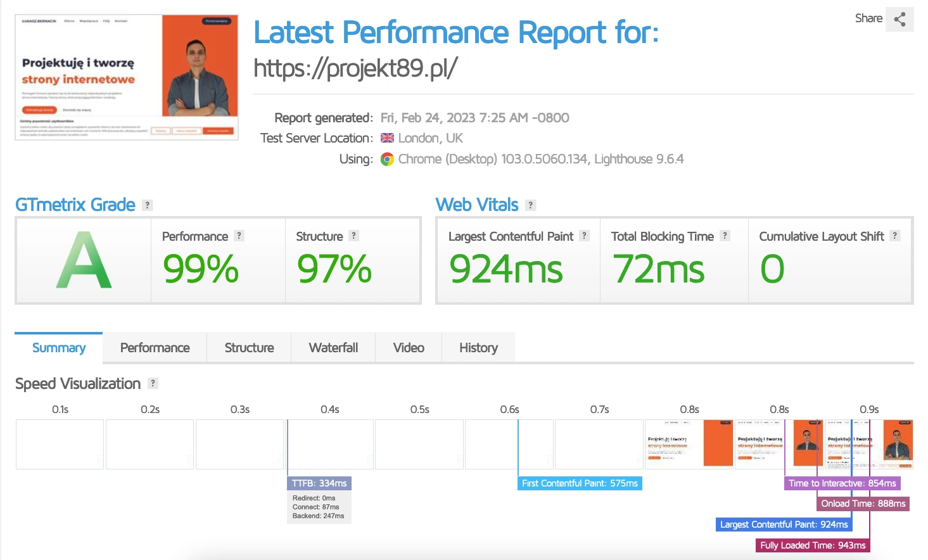Click the https://projekt89.pl/ URL heading
This screenshot has width=928, height=560.
[355, 68]
